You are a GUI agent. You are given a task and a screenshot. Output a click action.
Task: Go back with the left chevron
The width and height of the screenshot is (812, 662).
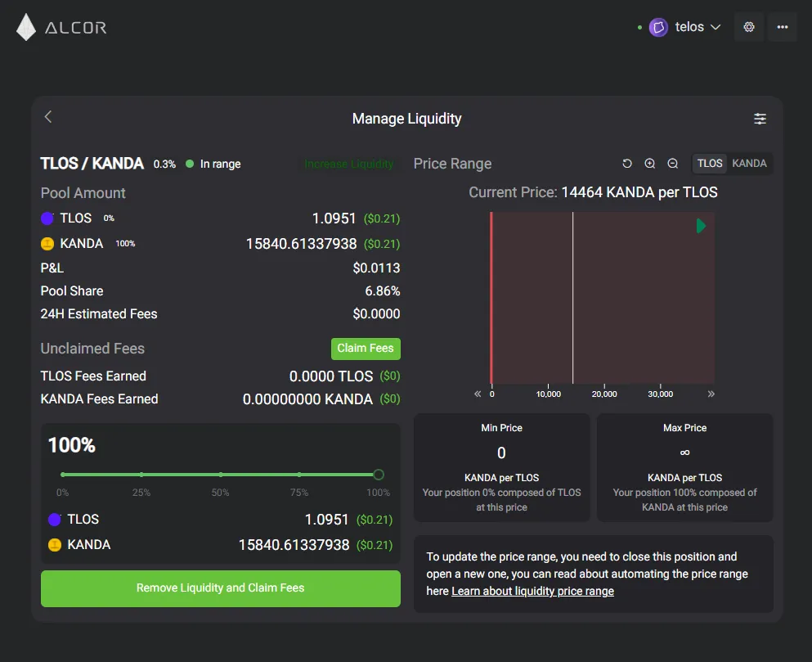48,117
